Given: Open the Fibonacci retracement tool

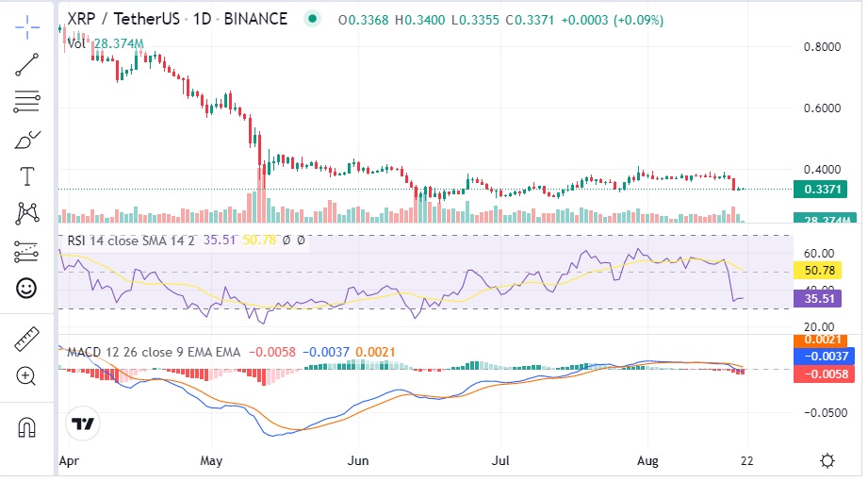Looking at the screenshot, I should (x=26, y=101).
